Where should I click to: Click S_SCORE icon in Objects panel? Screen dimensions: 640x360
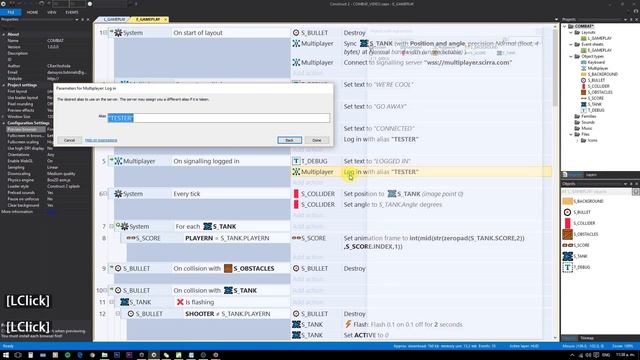tap(567, 245)
